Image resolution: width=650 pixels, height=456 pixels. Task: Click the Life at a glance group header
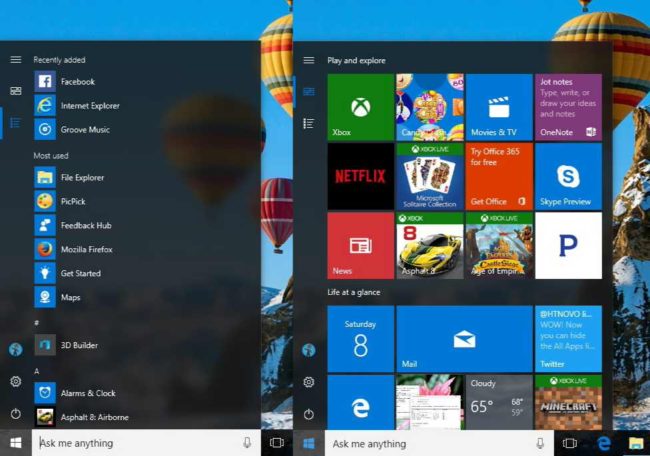point(354,292)
